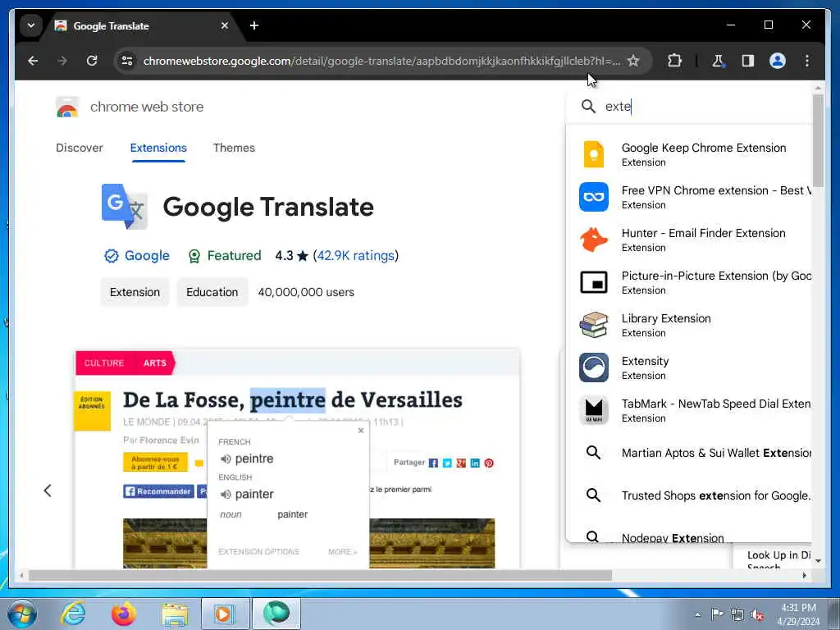Click the vertical page scrollbar

pos(818,140)
